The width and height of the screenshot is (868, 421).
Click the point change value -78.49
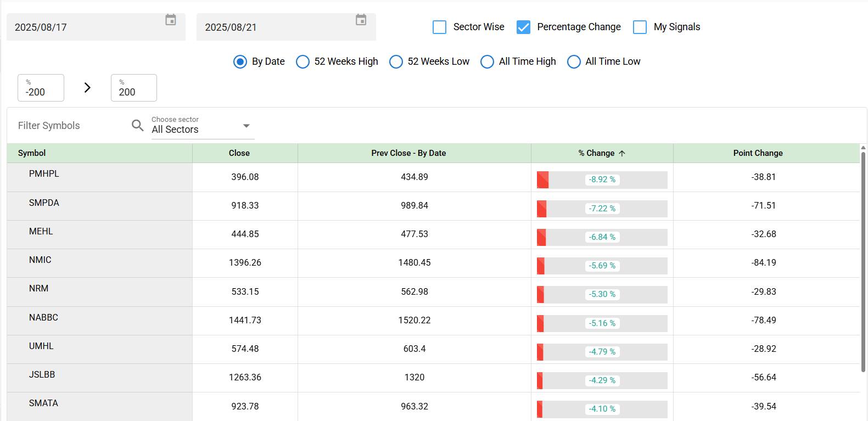tap(764, 320)
